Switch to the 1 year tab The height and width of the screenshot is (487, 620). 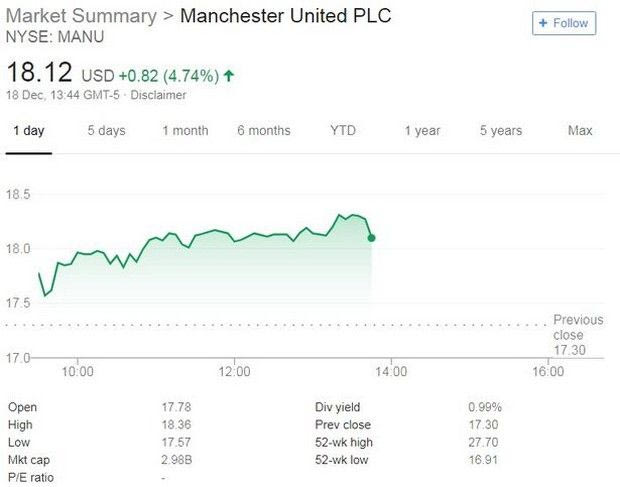[x=422, y=131]
